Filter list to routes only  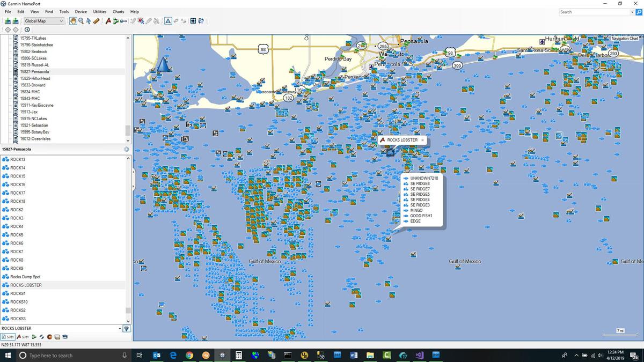click(34, 337)
